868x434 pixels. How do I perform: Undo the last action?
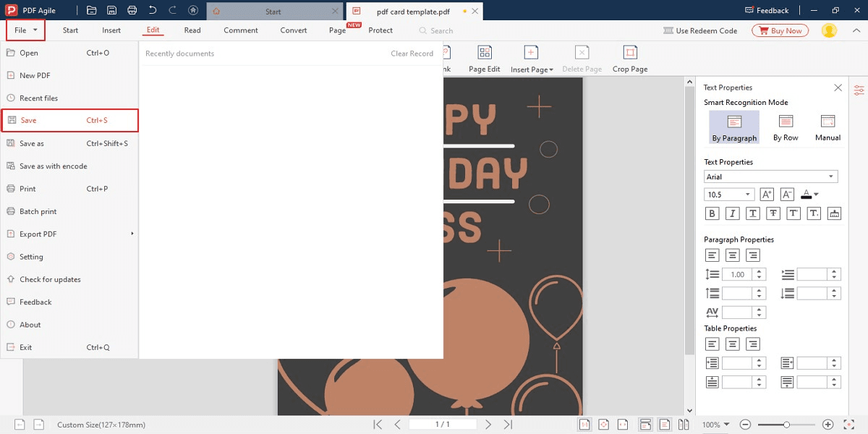152,10
